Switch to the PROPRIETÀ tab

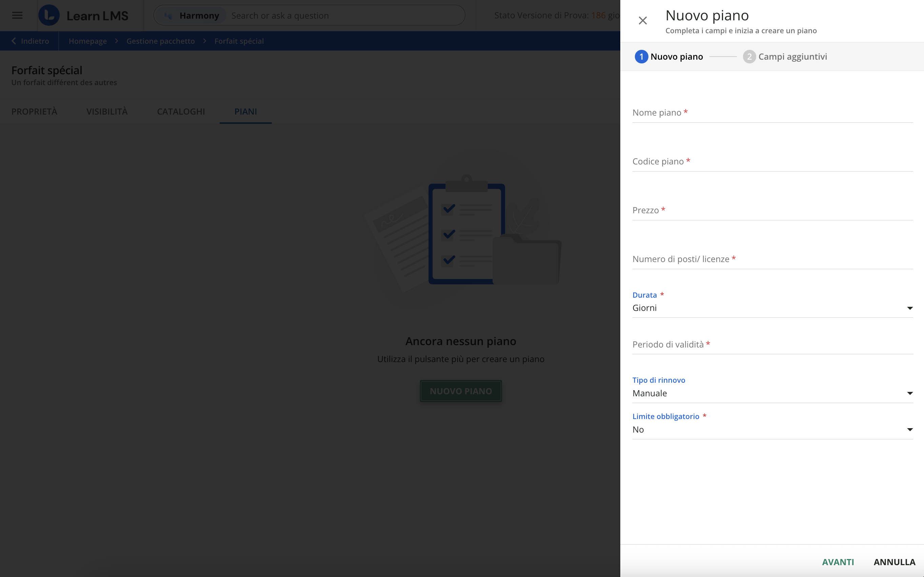pyautogui.click(x=34, y=112)
